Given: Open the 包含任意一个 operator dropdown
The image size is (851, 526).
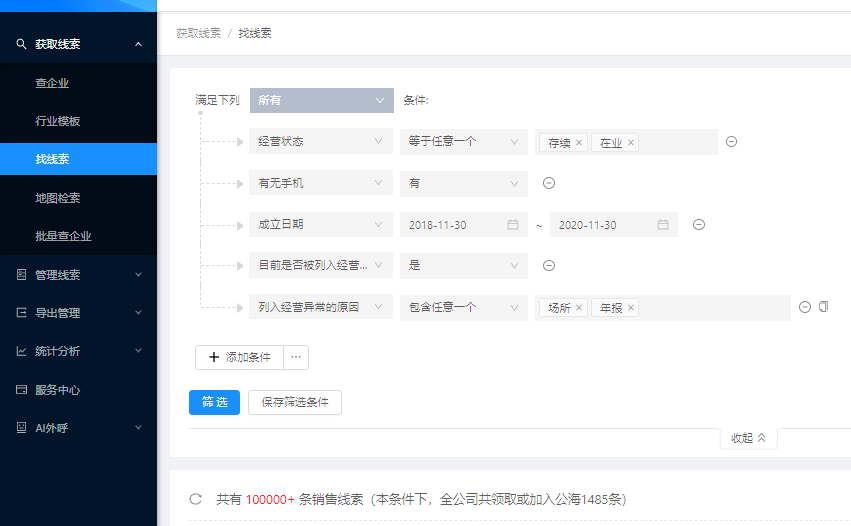Looking at the screenshot, I should tap(463, 307).
